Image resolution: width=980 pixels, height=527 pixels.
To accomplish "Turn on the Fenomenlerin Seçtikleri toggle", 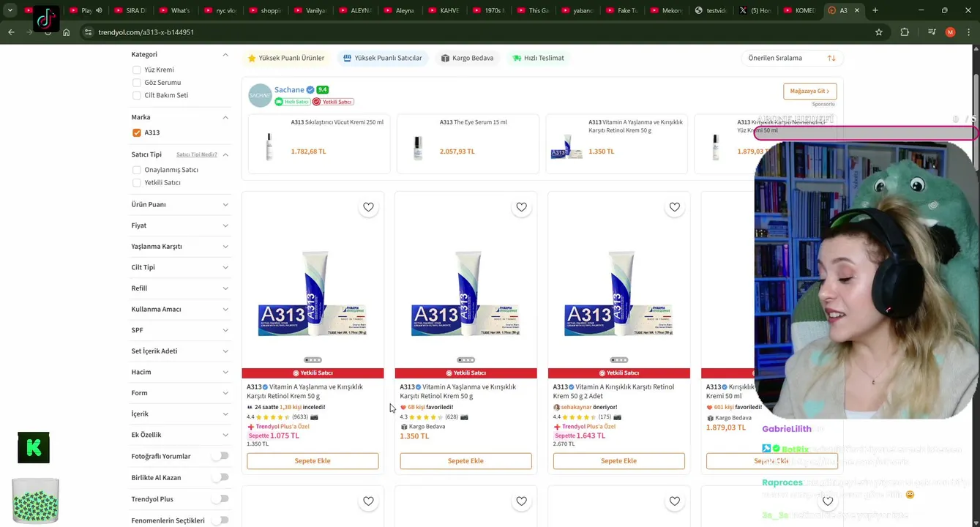I will tap(220, 520).
